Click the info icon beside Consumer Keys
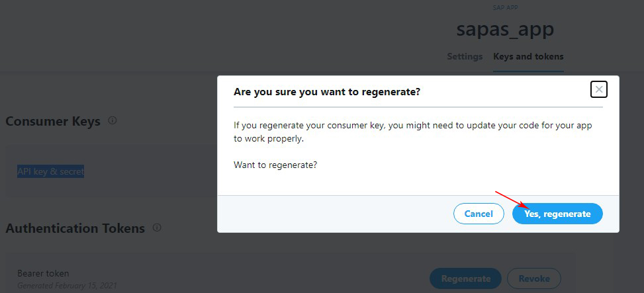The height and width of the screenshot is (293, 644). point(113,120)
